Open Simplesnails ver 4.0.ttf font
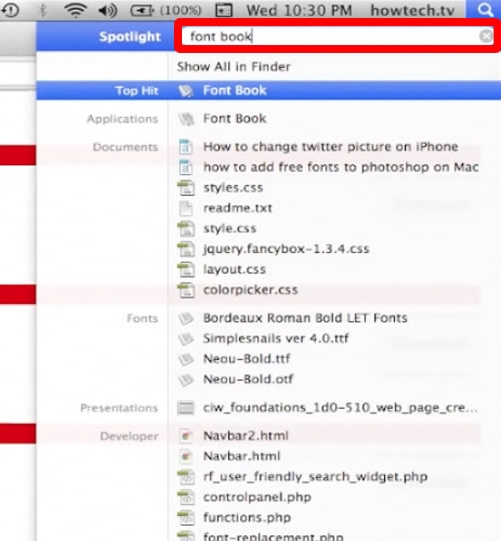Viewport: 501px width, 541px height. [x=276, y=338]
